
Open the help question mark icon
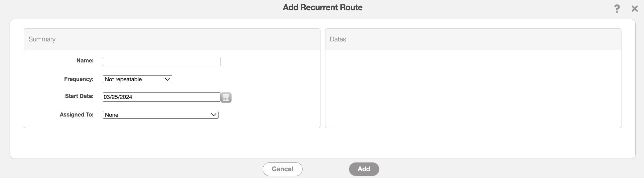(x=617, y=9)
